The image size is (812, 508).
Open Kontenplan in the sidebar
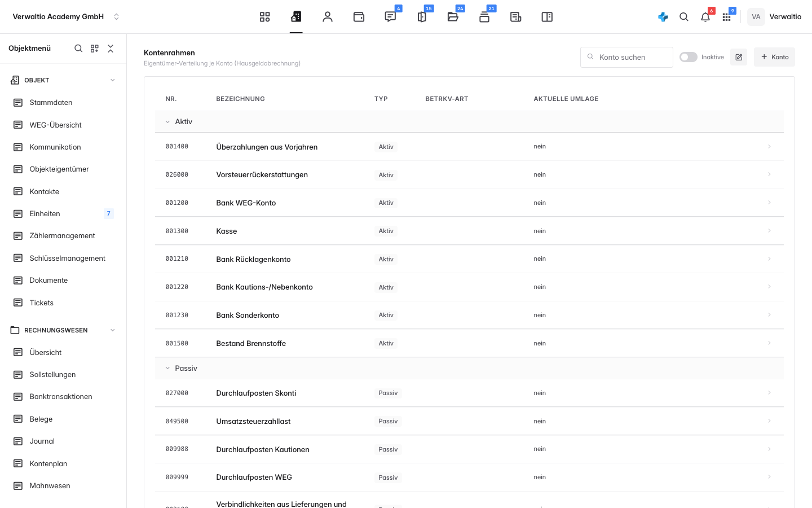click(48, 463)
